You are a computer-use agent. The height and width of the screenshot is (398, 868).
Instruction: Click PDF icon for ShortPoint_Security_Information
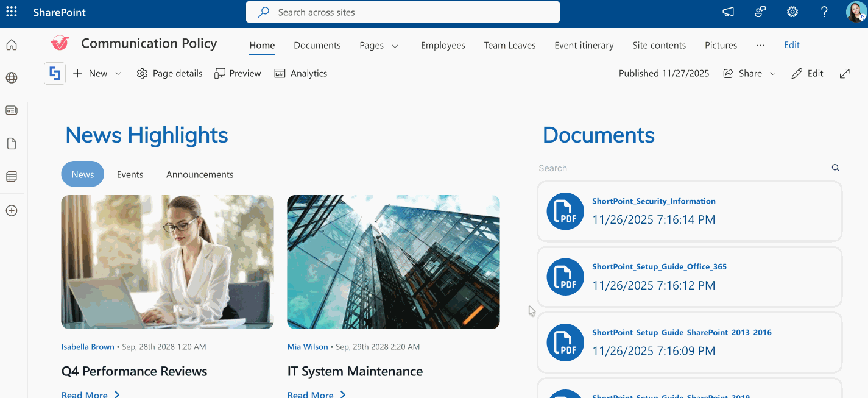tap(565, 211)
